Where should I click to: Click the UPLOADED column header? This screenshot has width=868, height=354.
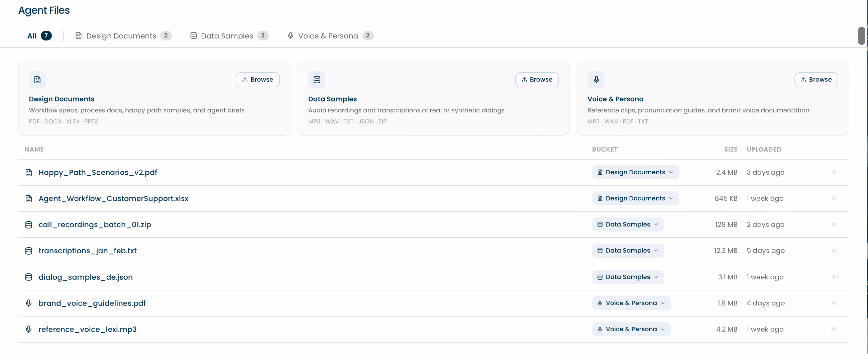click(x=764, y=149)
